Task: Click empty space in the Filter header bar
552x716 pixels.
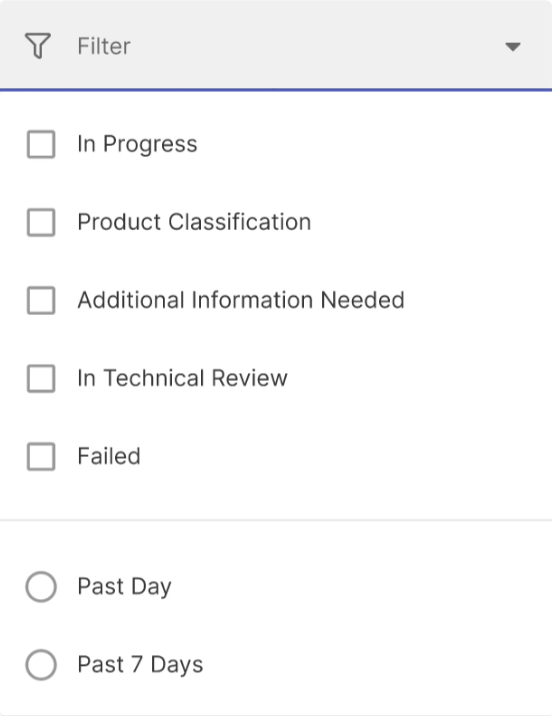Action: pos(315,46)
